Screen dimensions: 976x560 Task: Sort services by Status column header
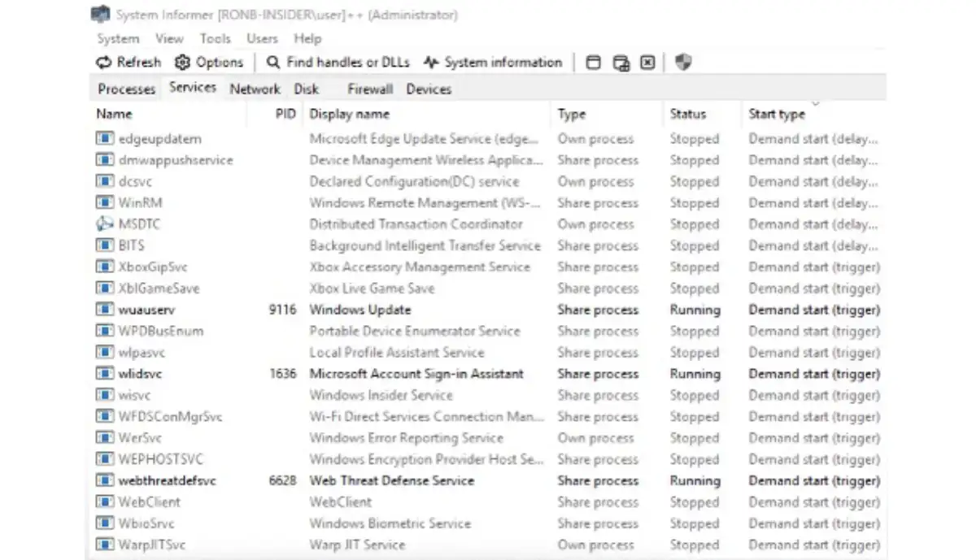click(687, 115)
